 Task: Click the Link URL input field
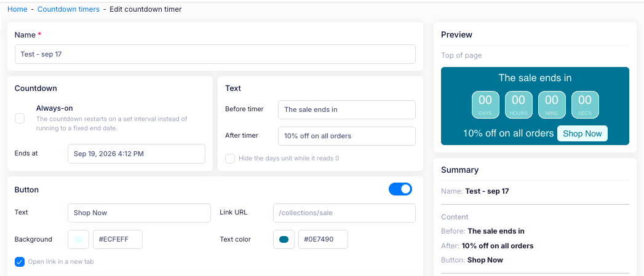[344, 213]
